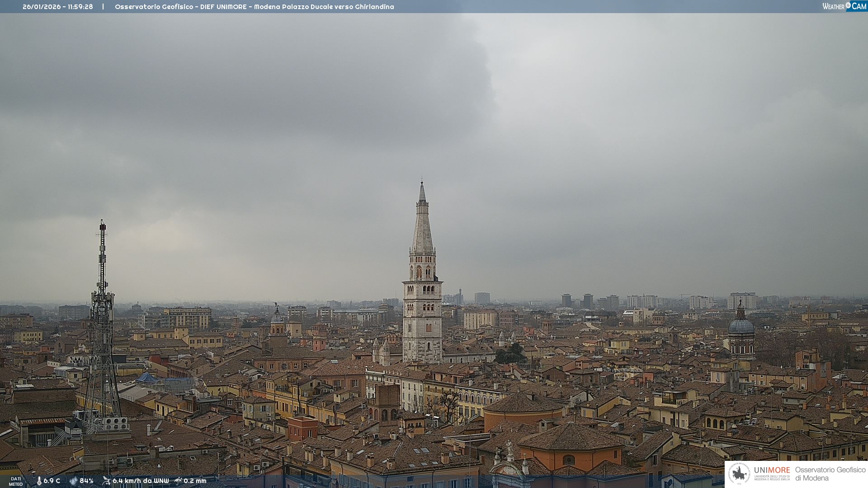The height and width of the screenshot is (488, 868).
Task: Click the small bell tower with statue
Action: tap(277, 321)
